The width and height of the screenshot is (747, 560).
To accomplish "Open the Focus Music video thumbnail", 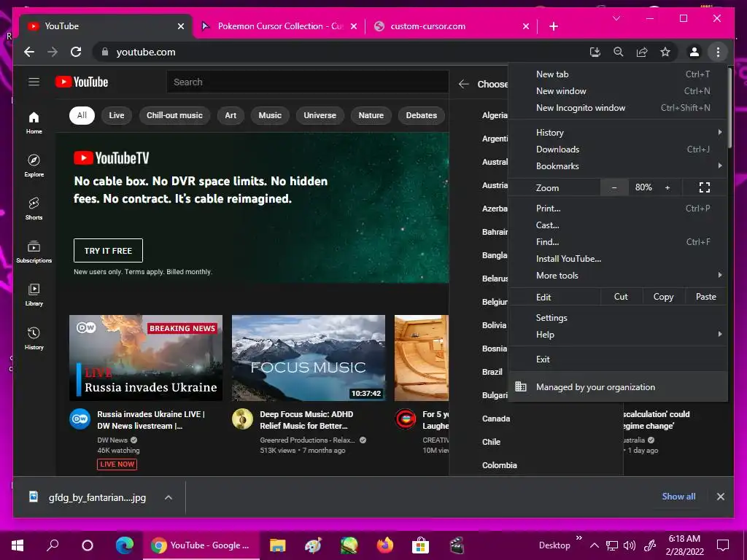I will point(309,357).
